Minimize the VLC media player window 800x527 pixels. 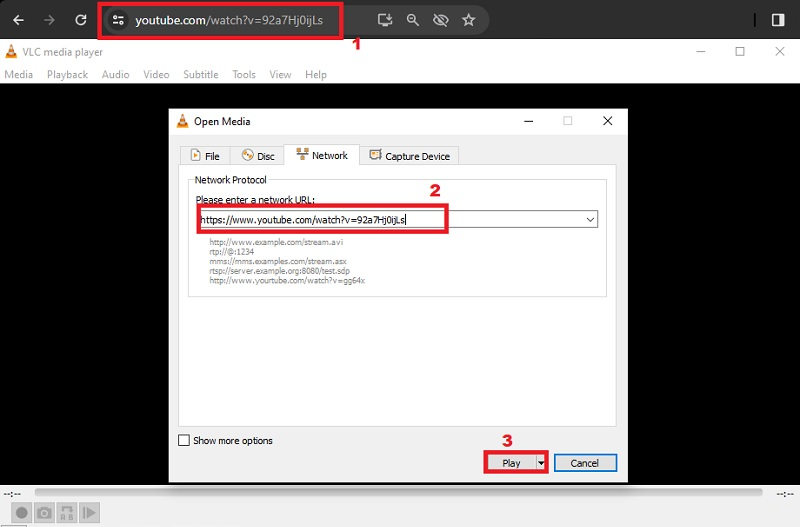click(x=701, y=52)
